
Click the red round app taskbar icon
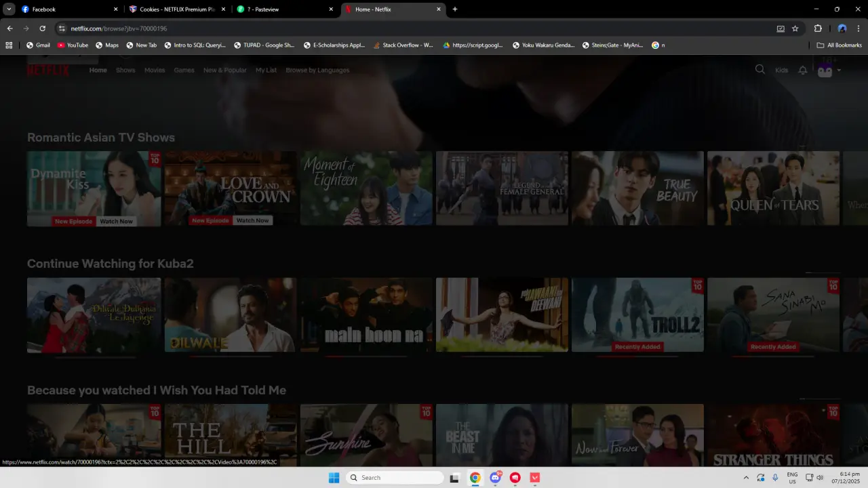[515, 478]
